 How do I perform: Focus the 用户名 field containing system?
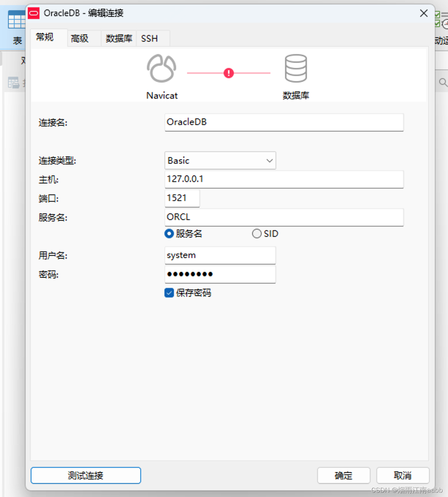(220, 255)
